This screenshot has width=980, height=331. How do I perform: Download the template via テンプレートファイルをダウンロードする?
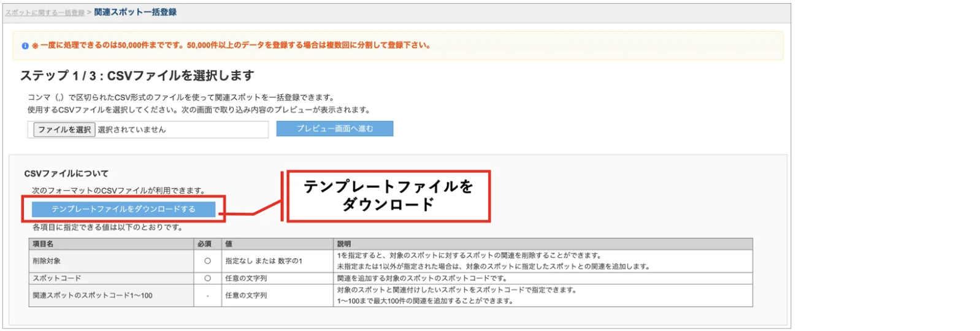(x=123, y=209)
